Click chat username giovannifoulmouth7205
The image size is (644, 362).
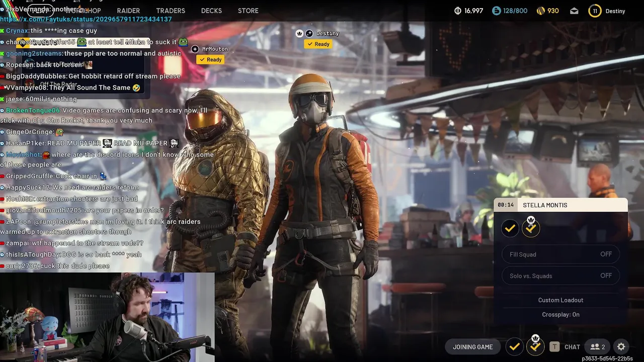pyautogui.click(x=44, y=210)
